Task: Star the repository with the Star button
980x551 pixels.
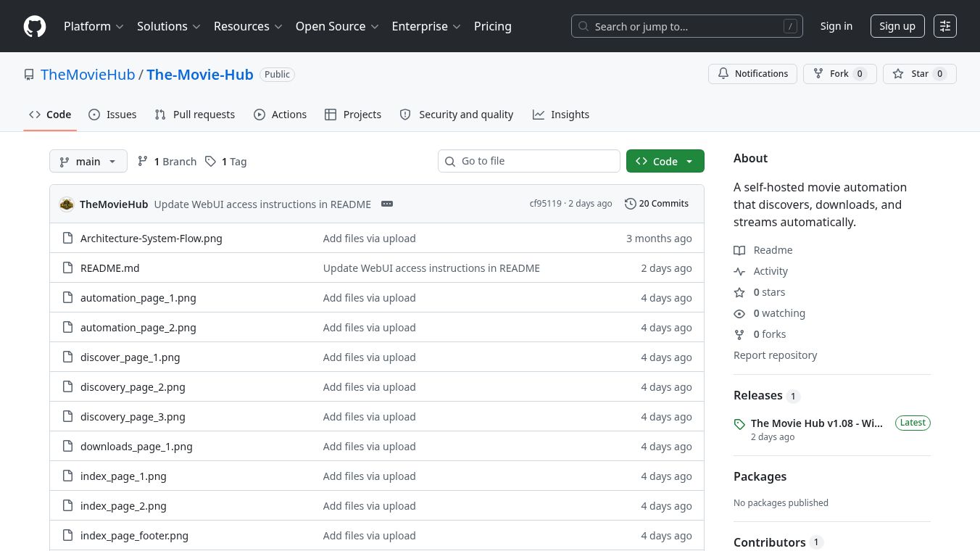Action: 919,74
